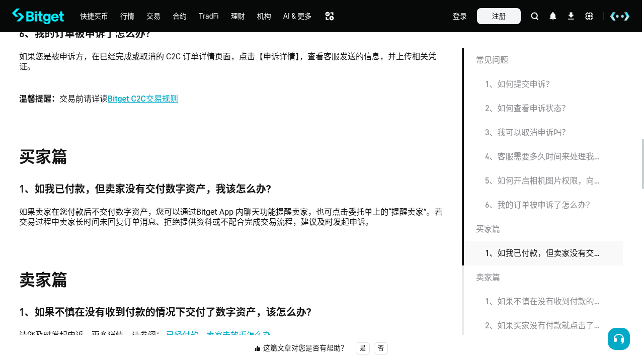Open the language globe icon
The height and width of the screenshot is (362, 644).
(x=589, y=16)
